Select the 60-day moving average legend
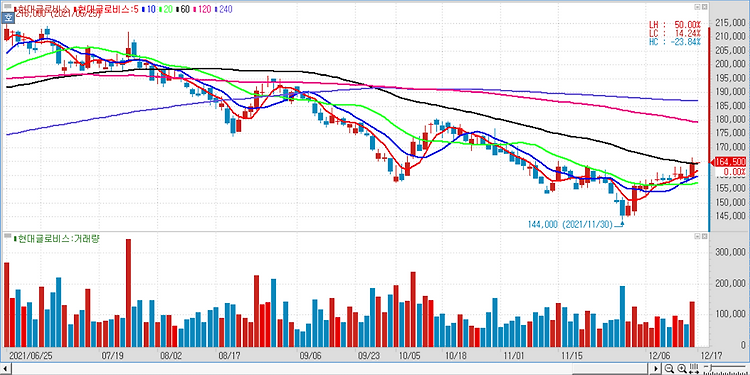The height and width of the screenshot is (375, 750). coord(183,9)
